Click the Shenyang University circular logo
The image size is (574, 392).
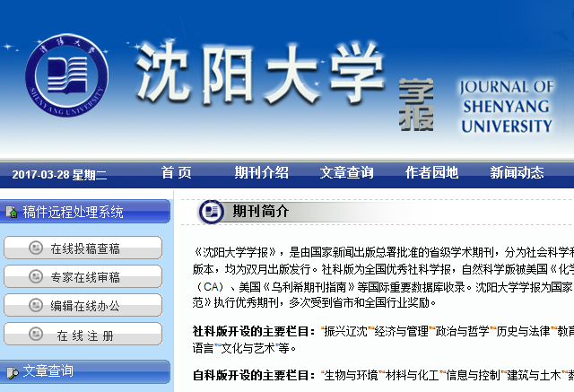pyautogui.click(x=66, y=75)
